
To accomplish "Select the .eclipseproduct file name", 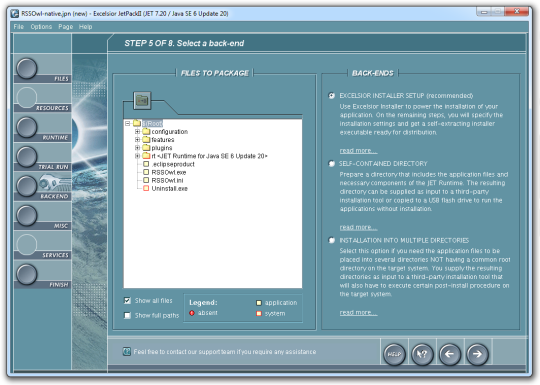I will tap(173, 164).
